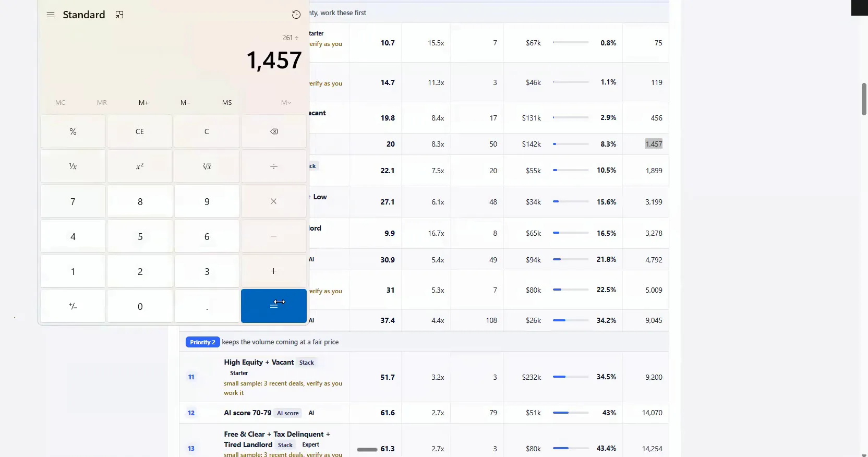Toggle the sign with the +/− key
Image resolution: width=868 pixels, height=457 pixels.
click(x=73, y=306)
